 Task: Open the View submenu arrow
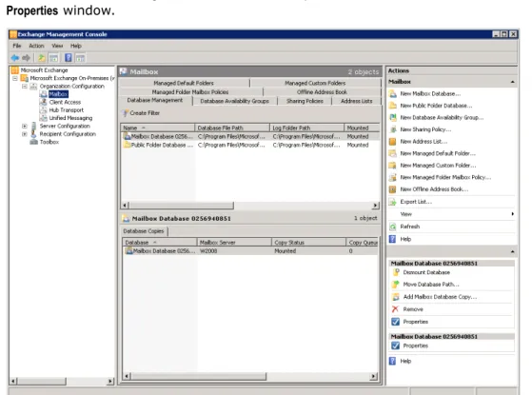coord(512,214)
